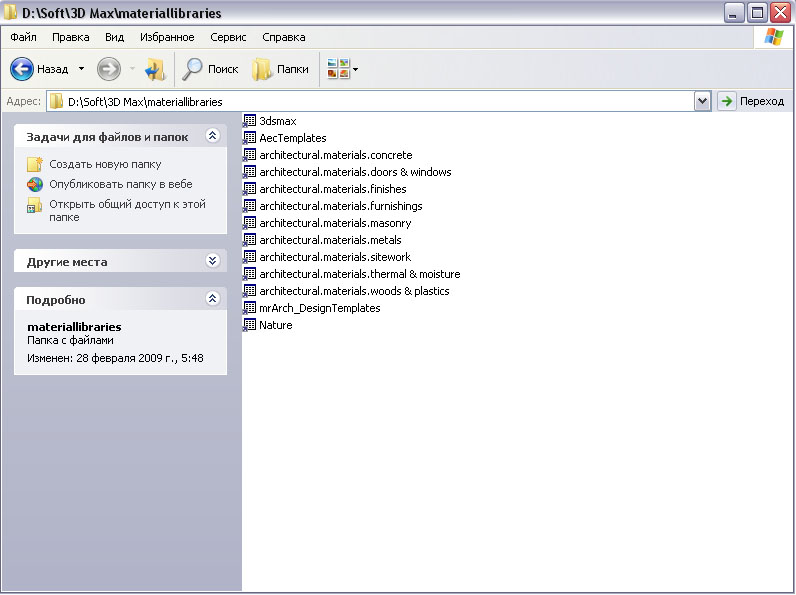Select the thermal & moisture file icon
Image resolution: width=796 pixels, height=595 pixels.
click(x=249, y=274)
